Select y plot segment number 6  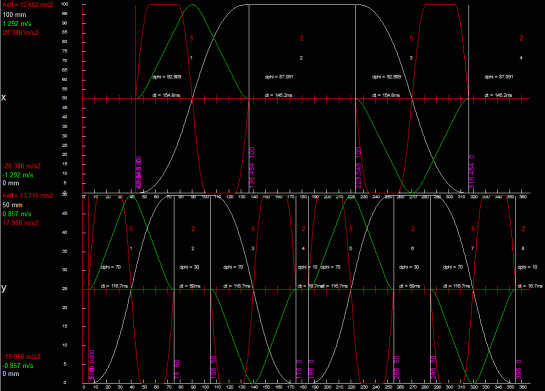pos(413,249)
